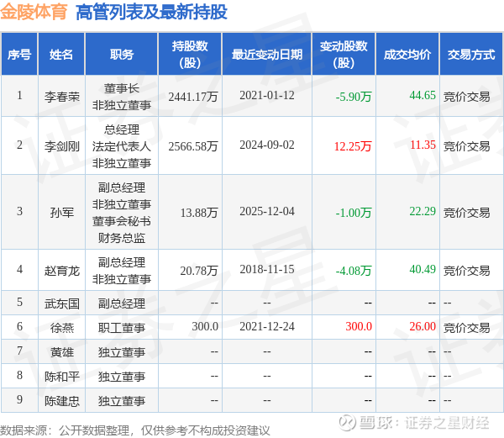Click the 2566.58万 holdings value
The height and width of the screenshot is (438, 504).
(193, 146)
